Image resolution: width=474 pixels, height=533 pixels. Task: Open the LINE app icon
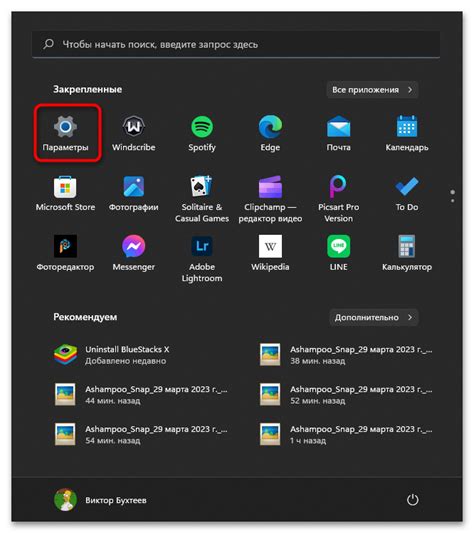[338, 246]
